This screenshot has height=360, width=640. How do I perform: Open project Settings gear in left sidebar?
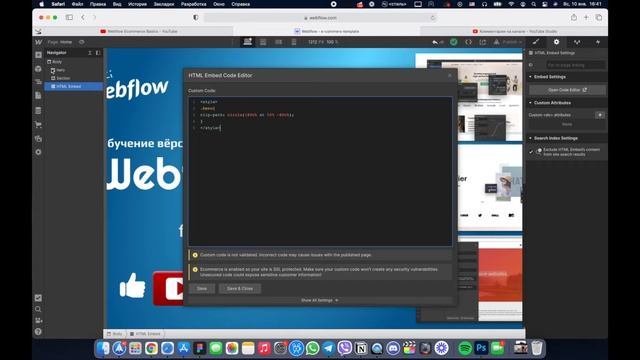(x=38, y=152)
